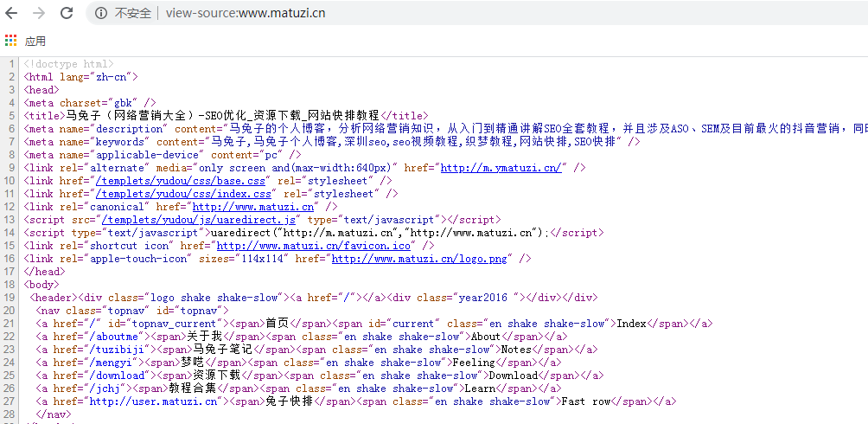Image resolution: width=868 pixels, height=424 pixels.
Task: Click the </head> closing tag
Action: click(x=44, y=272)
